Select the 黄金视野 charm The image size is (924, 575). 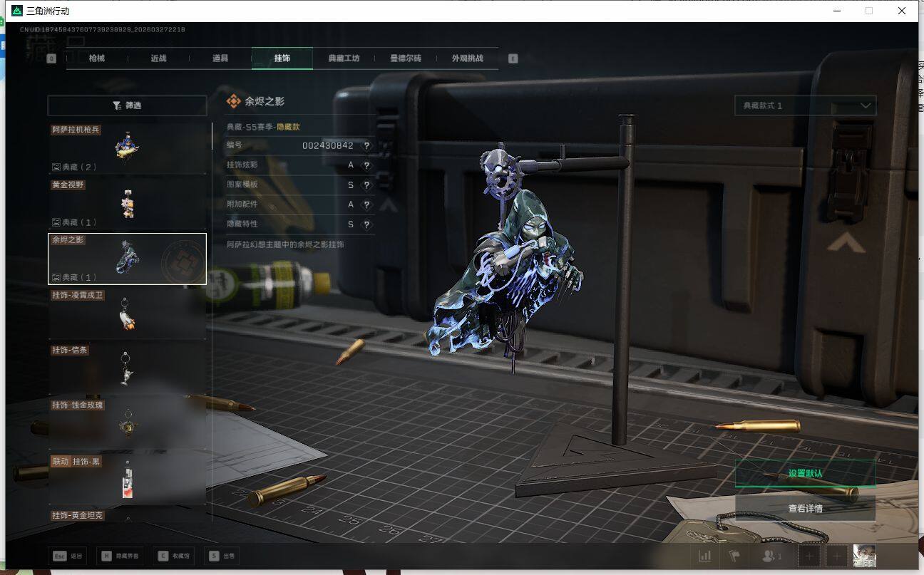(127, 204)
